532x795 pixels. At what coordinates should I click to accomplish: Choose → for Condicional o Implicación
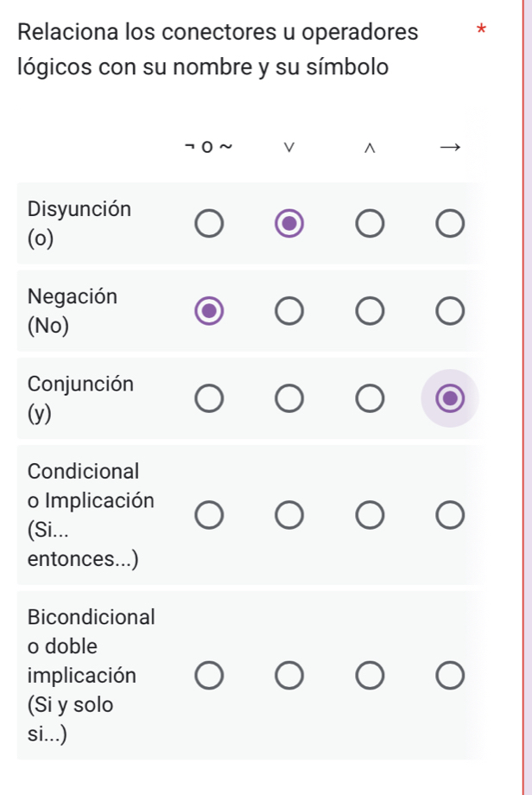tap(450, 516)
